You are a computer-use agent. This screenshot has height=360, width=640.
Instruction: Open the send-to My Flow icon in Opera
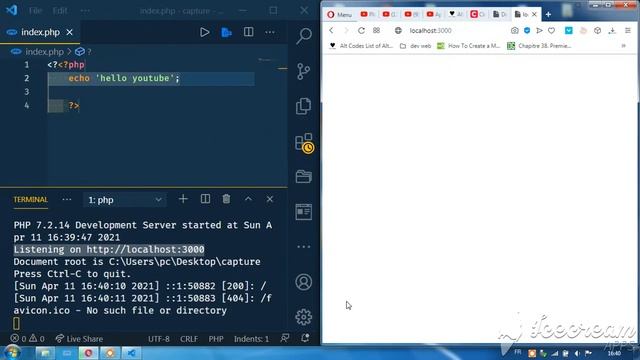coord(539,31)
